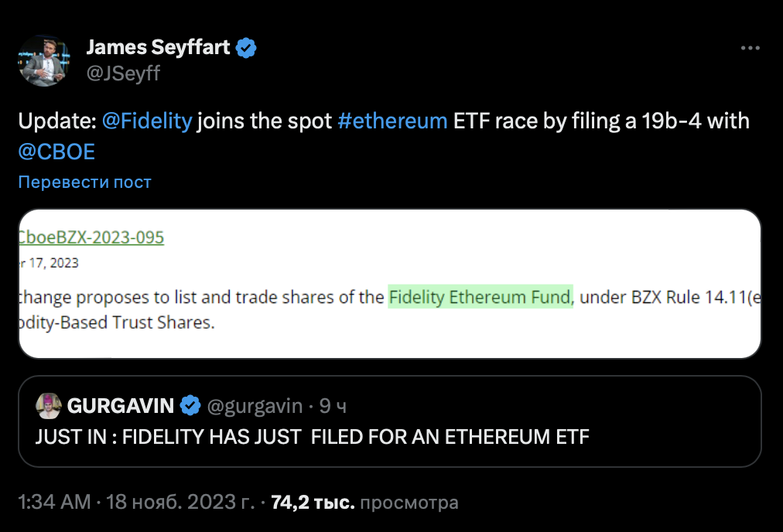Open quoted post about Fidelity ETF filing
The width and height of the screenshot is (783, 532).
coord(389,421)
